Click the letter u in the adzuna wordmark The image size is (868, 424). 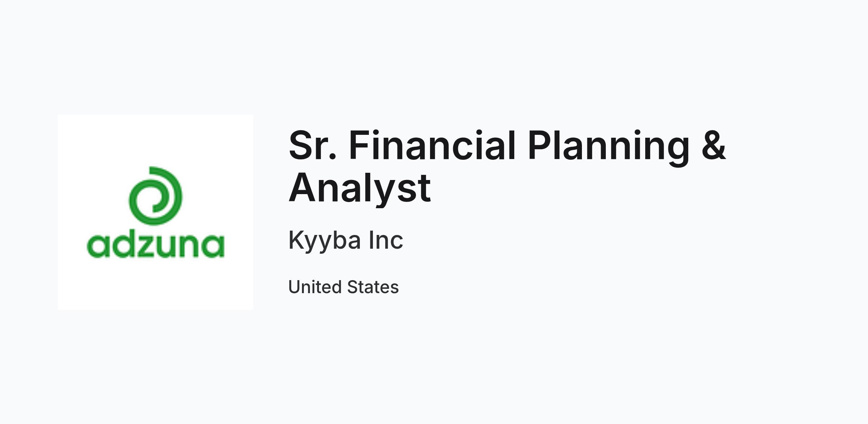pyautogui.click(x=166, y=247)
